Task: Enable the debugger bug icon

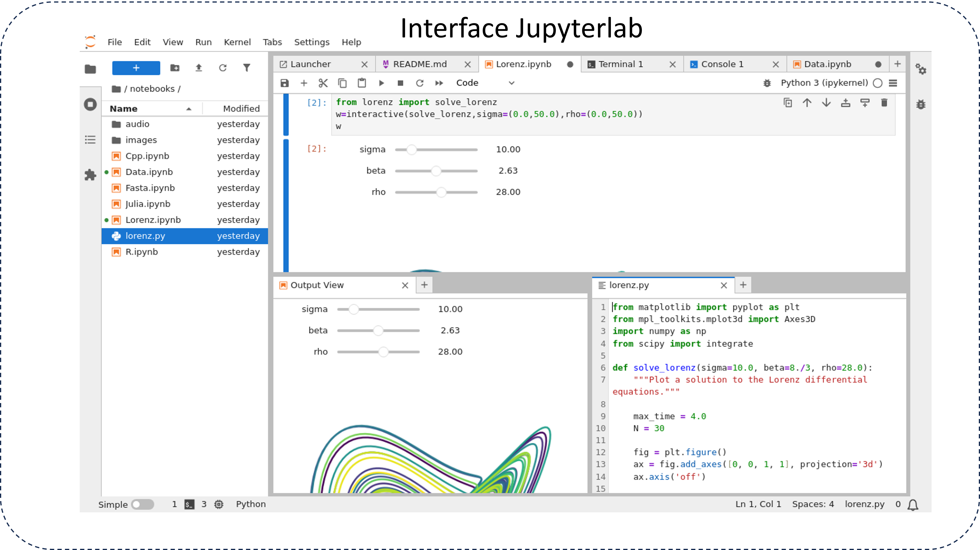Action: pos(767,83)
